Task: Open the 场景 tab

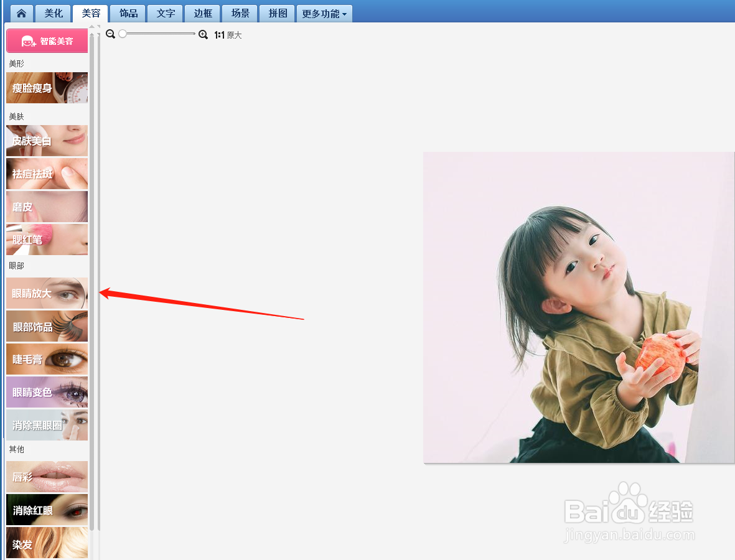Action: click(240, 14)
